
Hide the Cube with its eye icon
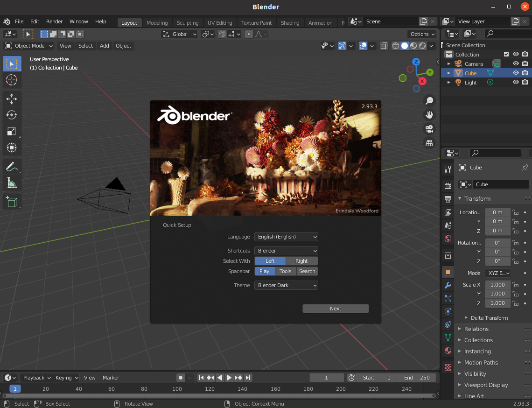(x=516, y=73)
